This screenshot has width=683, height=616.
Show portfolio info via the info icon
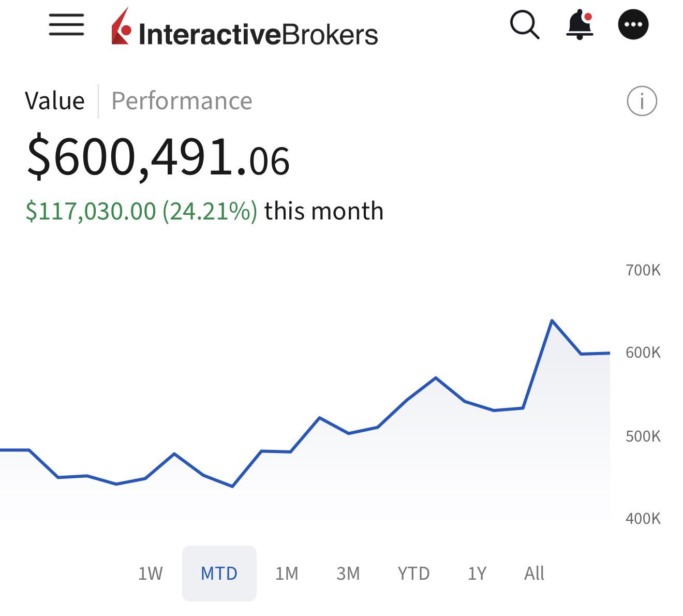pyautogui.click(x=642, y=101)
